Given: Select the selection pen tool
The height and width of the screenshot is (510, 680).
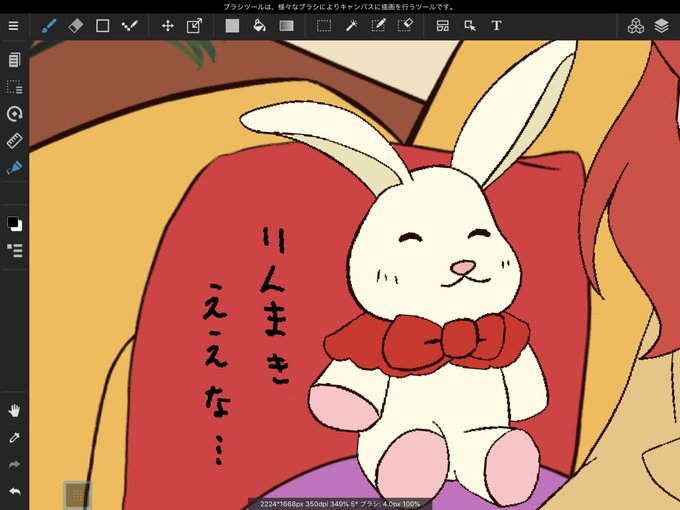Looking at the screenshot, I should (x=378, y=26).
